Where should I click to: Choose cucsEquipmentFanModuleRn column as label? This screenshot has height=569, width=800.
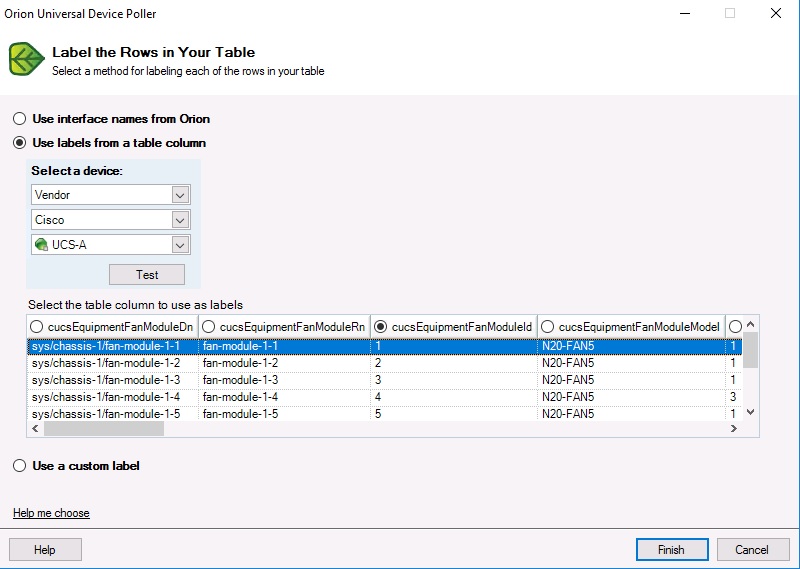(208, 327)
